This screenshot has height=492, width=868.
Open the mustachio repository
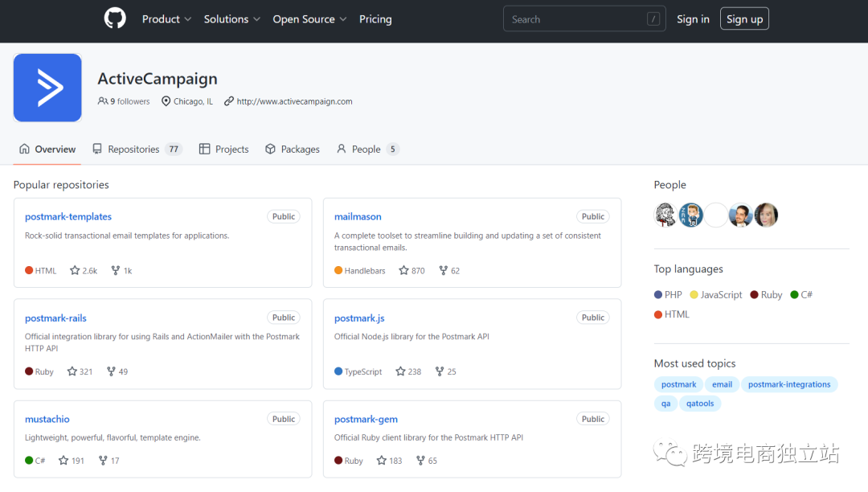(47, 419)
